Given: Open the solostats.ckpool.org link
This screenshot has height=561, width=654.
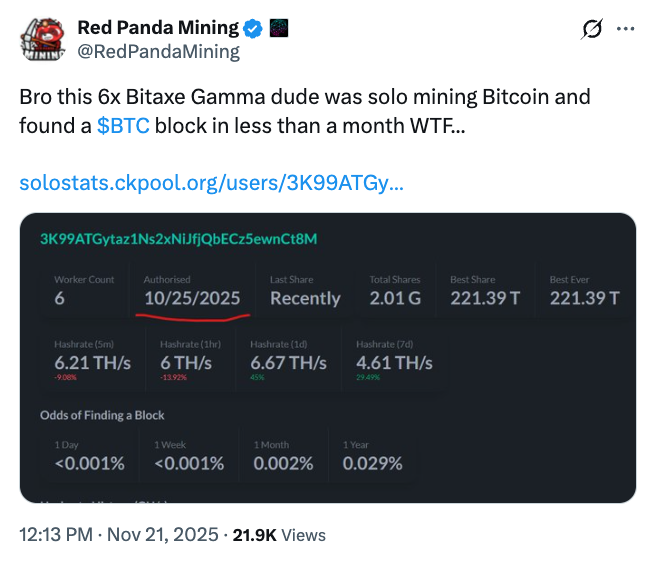Looking at the screenshot, I should click(212, 184).
